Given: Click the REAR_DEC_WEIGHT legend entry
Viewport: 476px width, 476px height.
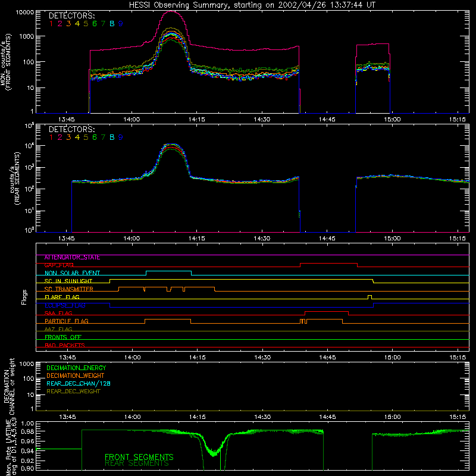Looking at the screenshot, I should click(x=73, y=392).
